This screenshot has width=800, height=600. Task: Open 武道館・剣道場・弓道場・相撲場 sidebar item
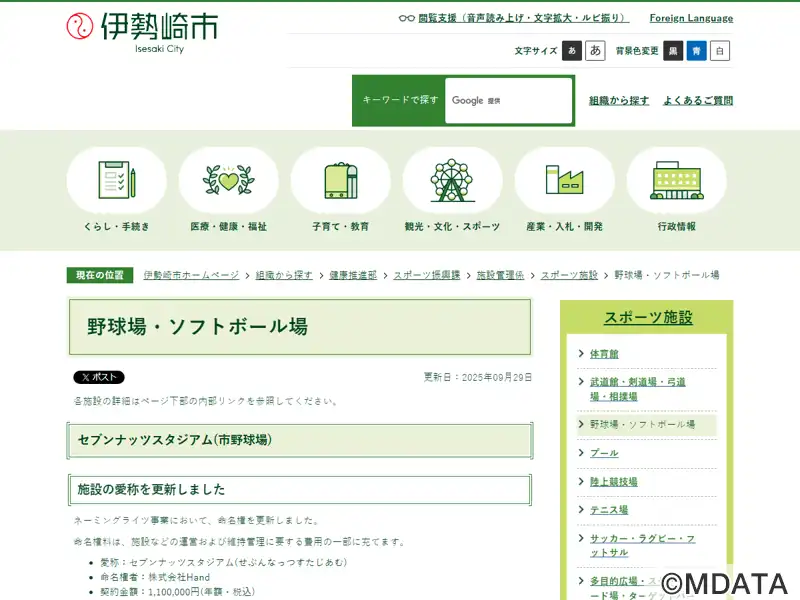(638, 389)
